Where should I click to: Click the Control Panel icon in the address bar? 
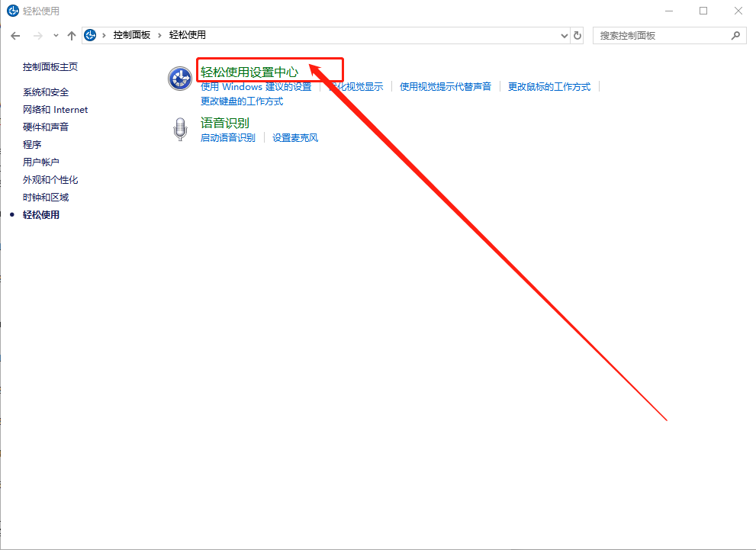pyautogui.click(x=91, y=35)
